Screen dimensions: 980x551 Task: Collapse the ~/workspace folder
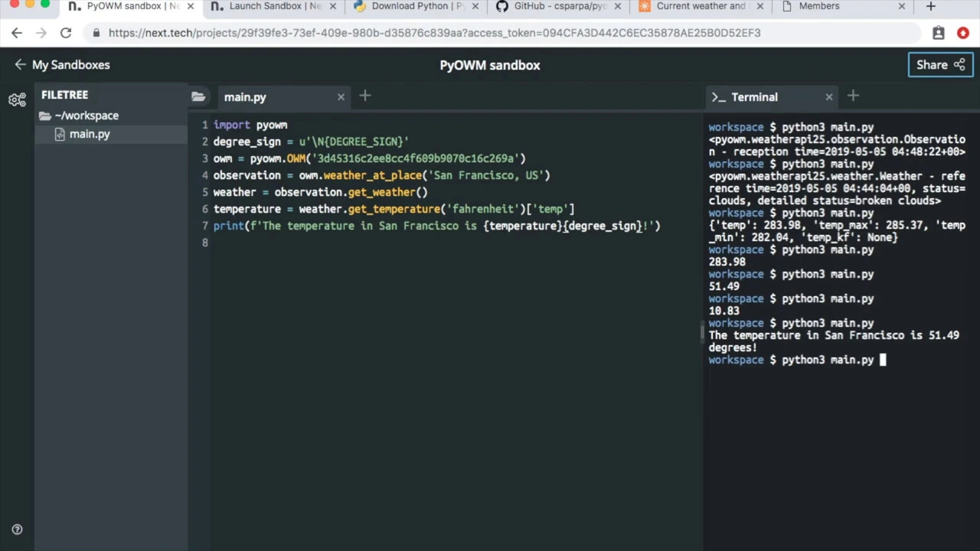79,116
